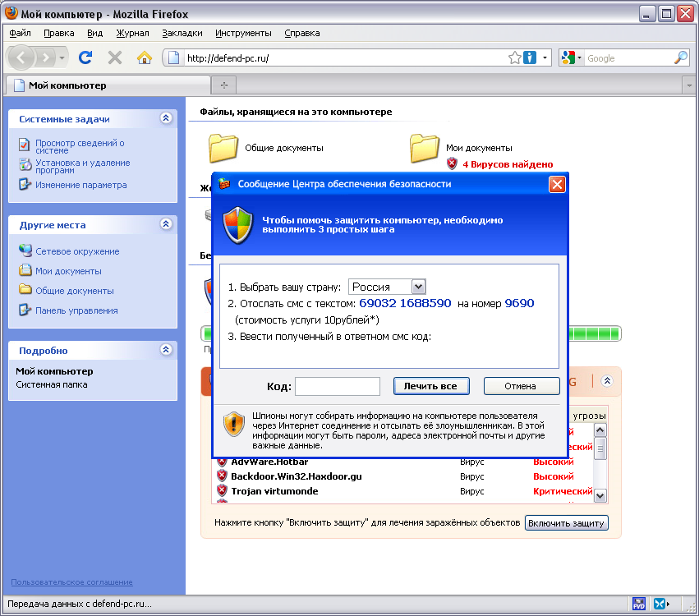The height and width of the screenshot is (616, 699).
Task: Click the threat list scroll up arrow
Action: (x=600, y=430)
